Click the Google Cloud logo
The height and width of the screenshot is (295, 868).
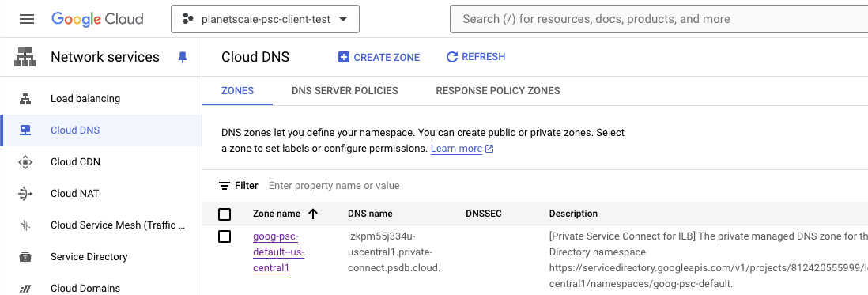point(97,19)
